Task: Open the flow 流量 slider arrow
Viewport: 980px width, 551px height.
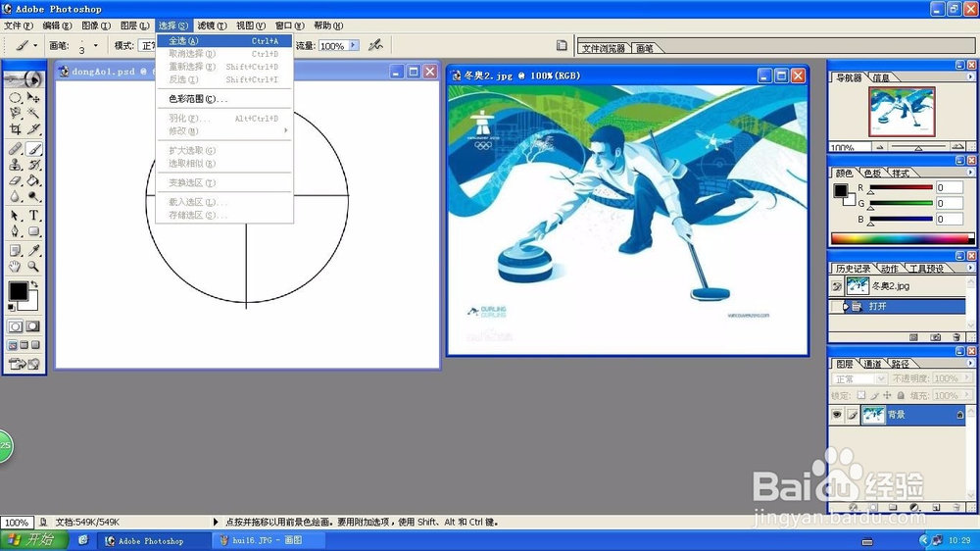Action: [354, 45]
